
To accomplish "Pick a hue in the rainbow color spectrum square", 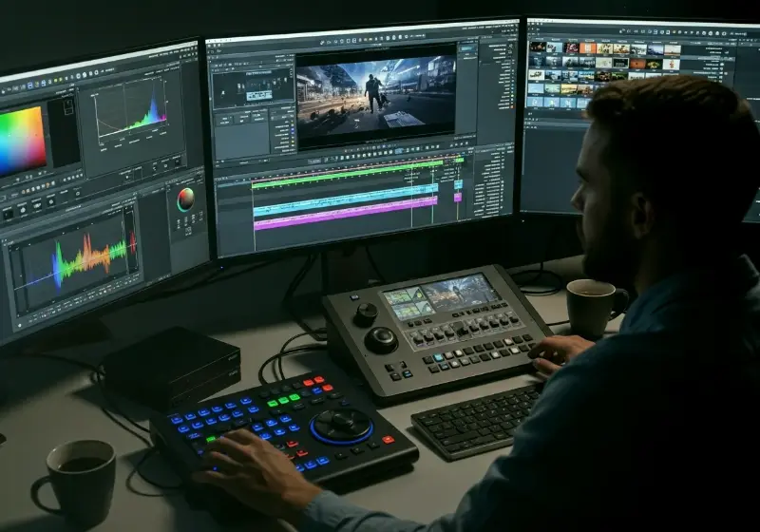I will [22, 142].
